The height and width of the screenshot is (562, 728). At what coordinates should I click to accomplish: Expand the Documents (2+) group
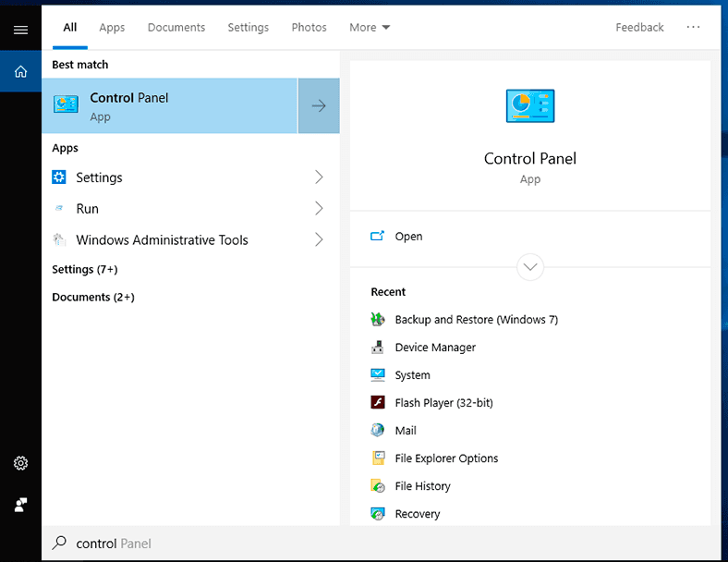[93, 298]
